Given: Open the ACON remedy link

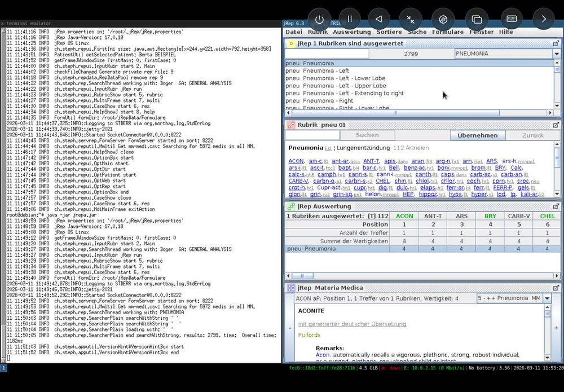Looking at the screenshot, I should (296, 161).
